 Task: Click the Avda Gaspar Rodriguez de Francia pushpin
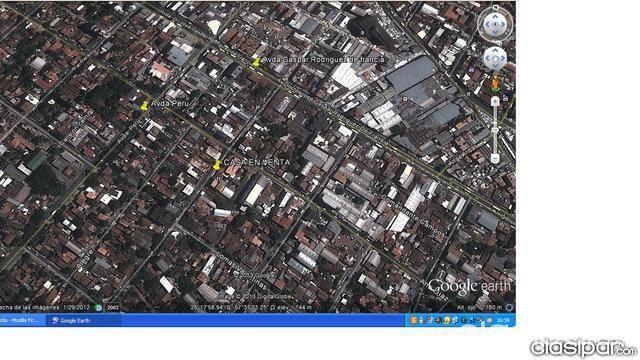[256, 62]
